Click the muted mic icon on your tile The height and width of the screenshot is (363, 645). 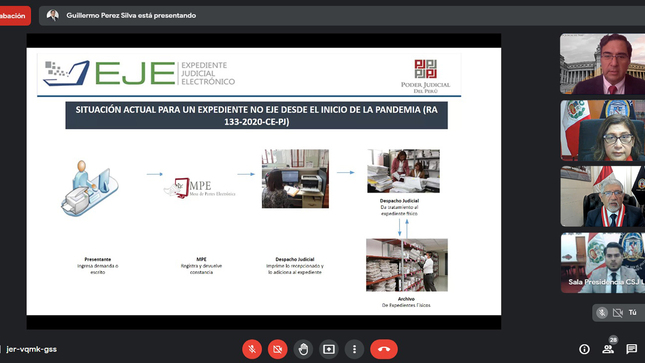pos(602,313)
